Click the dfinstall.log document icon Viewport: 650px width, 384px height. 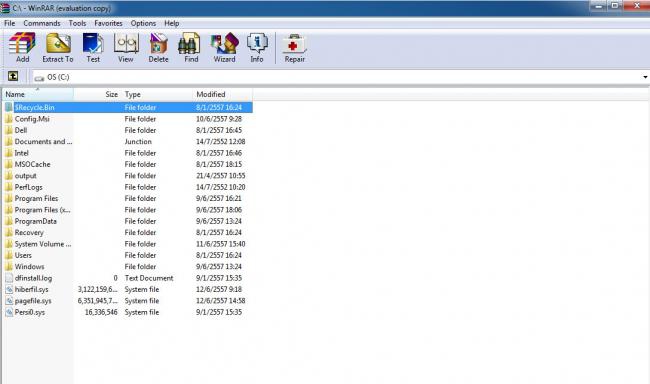[x=9, y=278]
